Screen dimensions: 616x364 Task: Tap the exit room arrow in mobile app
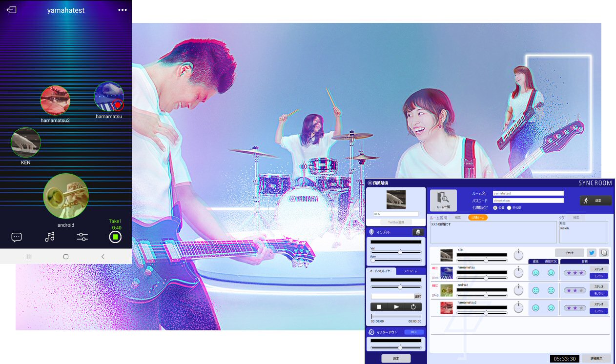11,10
